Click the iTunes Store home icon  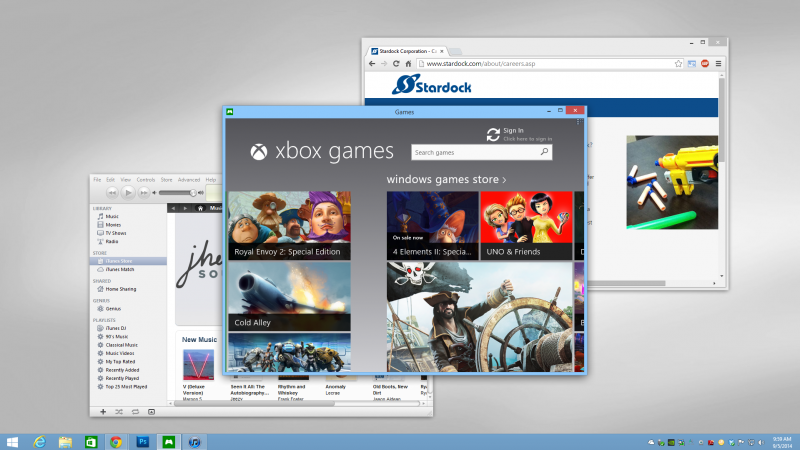click(x=200, y=208)
